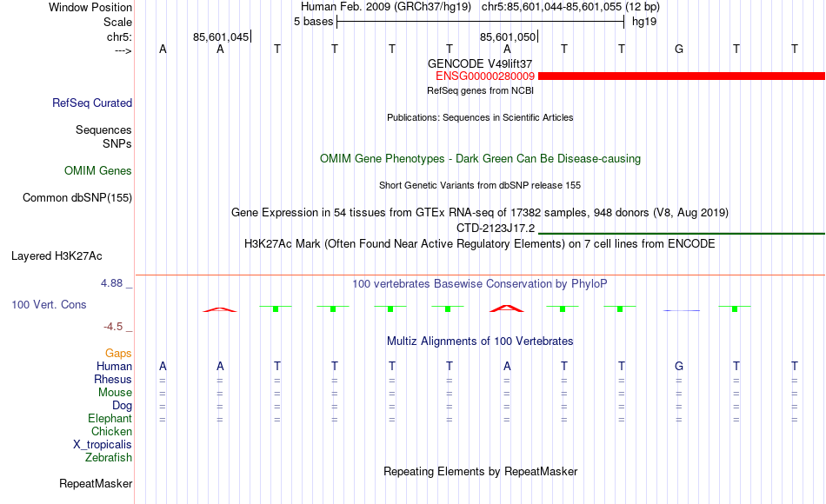Click the H3K27Ac Mark ENCODE track title
Image resolution: width=826 pixels, height=504 pixels.
480,244
